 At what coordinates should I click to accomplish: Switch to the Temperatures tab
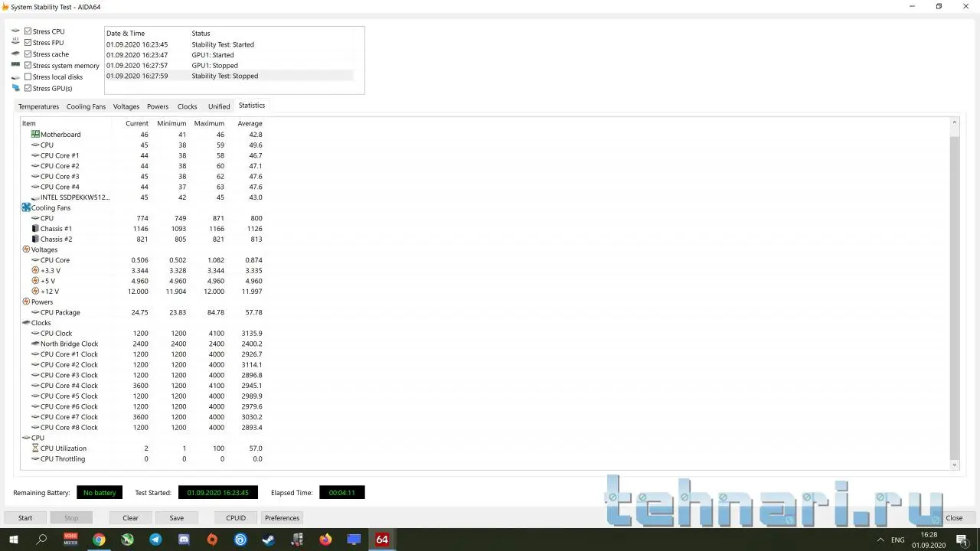pyautogui.click(x=38, y=106)
